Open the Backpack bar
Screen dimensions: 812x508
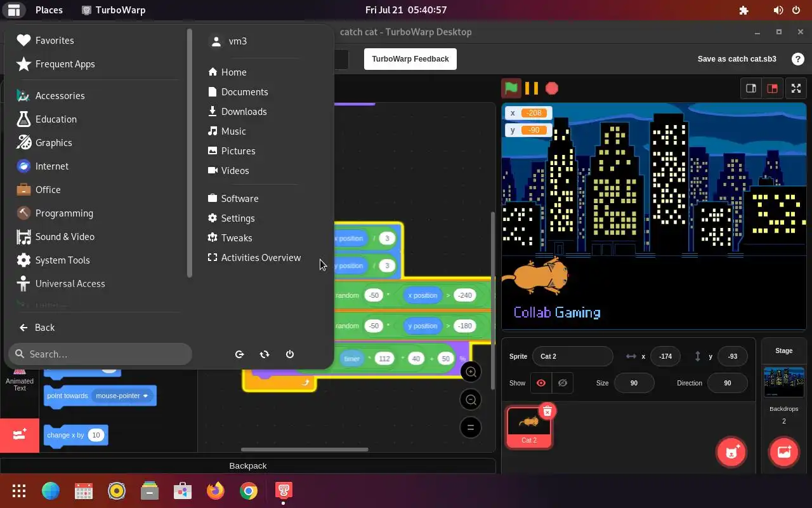tap(247, 465)
